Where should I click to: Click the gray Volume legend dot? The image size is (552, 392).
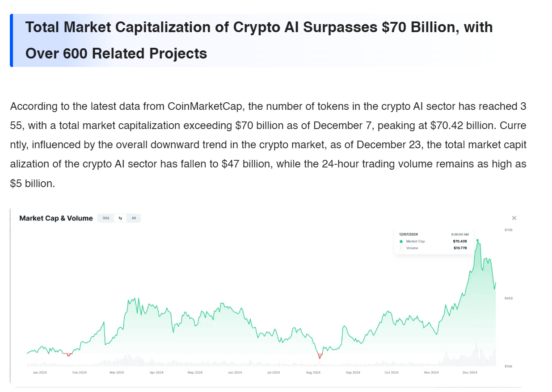coord(400,248)
